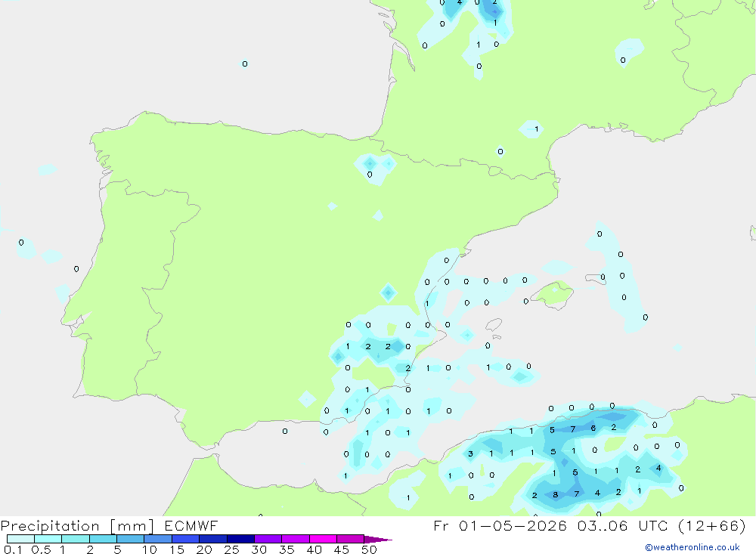Click the 45–50 mm legend swatch
The height and width of the screenshot is (554, 756).
click(x=351, y=539)
